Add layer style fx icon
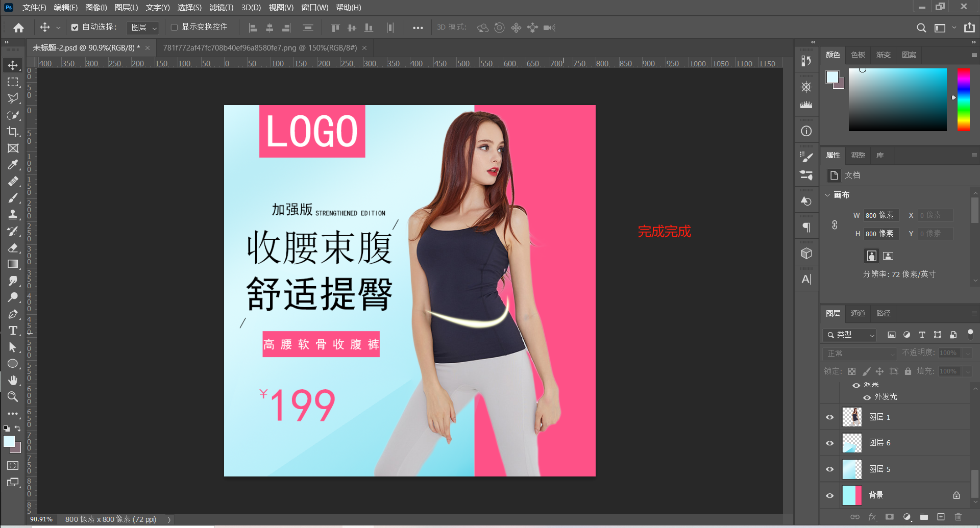Image resolution: width=980 pixels, height=528 pixels. point(872,517)
